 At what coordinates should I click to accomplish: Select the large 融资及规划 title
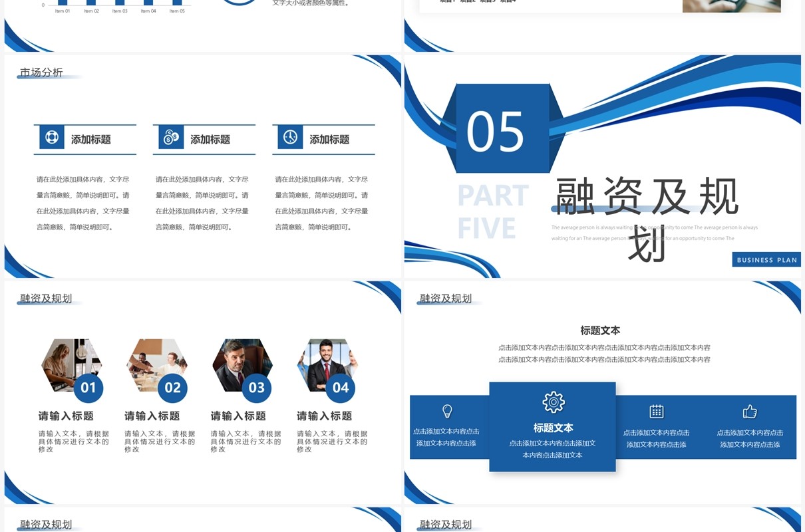[647, 219]
